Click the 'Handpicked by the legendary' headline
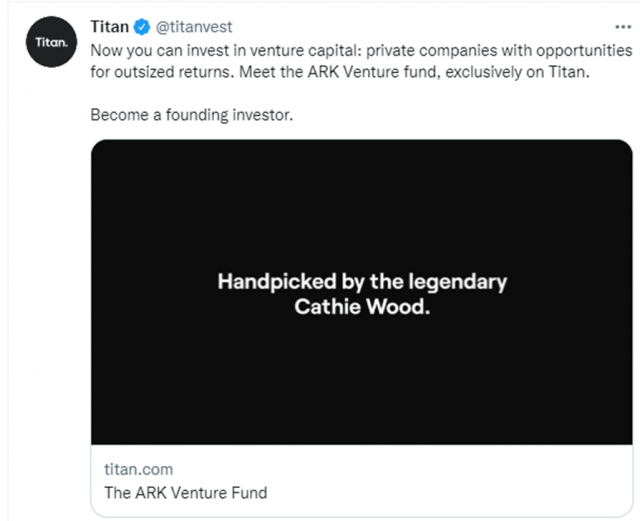This screenshot has width=640, height=521. click(x=361, y=282)
